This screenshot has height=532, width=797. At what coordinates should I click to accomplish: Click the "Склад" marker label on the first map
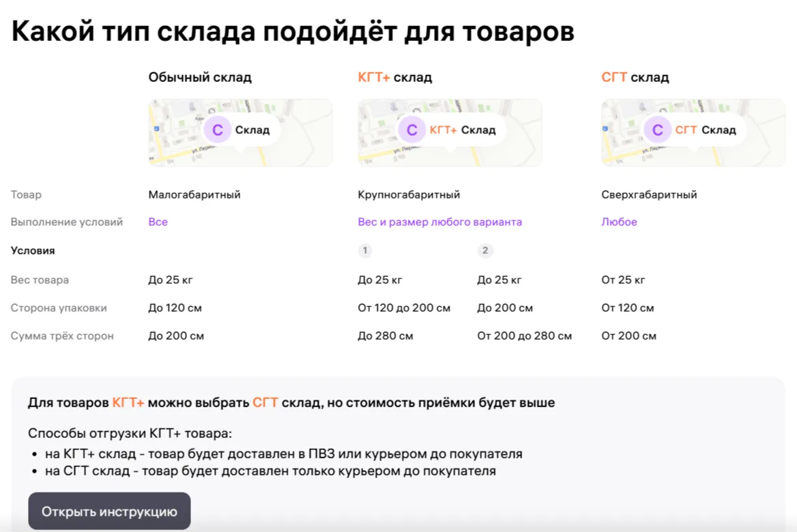coord(252,130)
